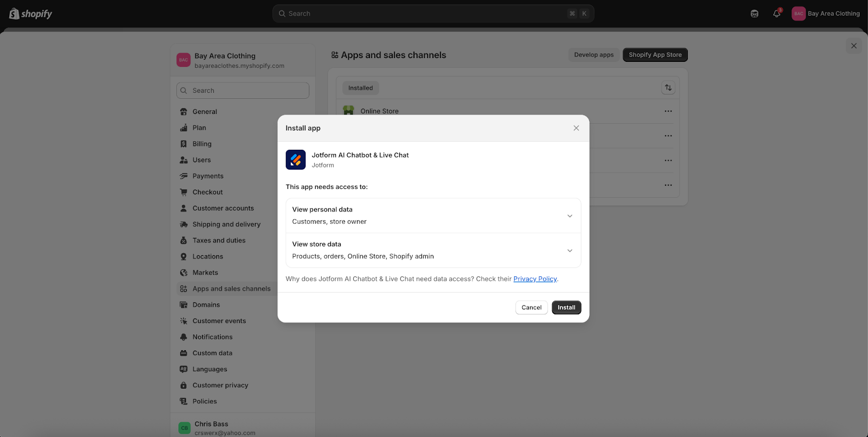
Task: Cancel the app installation
Action: click(532, 308)
